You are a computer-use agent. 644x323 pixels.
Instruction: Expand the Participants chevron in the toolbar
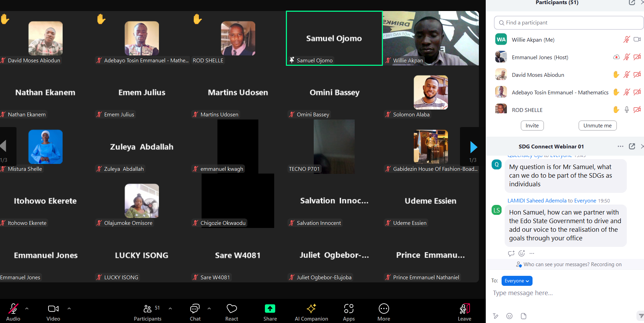[170, 308]
